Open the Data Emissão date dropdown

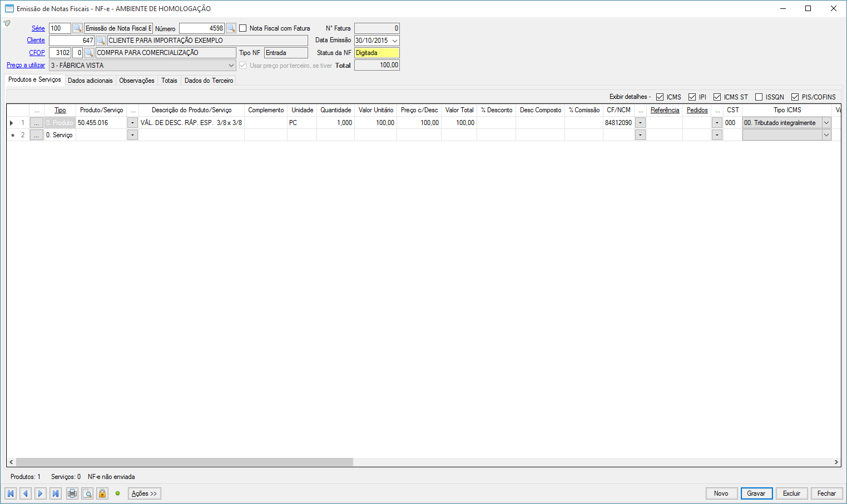click(x=395, y=41)
